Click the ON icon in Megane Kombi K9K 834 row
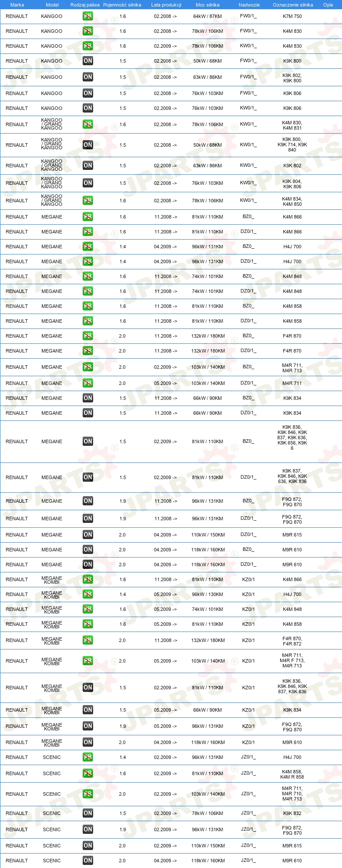Image resolution: width=342 pixels, height=868 pixels. (88, 710)
